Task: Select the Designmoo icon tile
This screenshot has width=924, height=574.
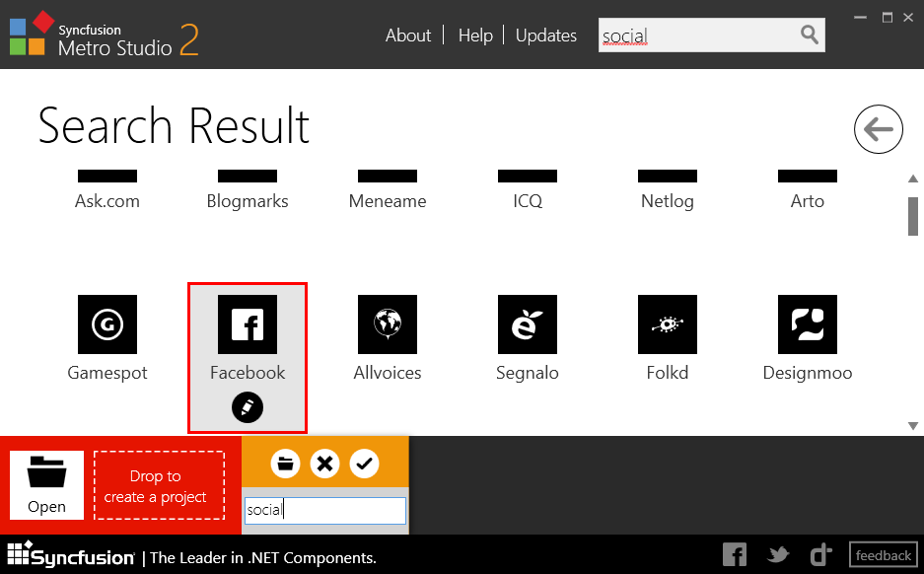Action: coord(808,324)
